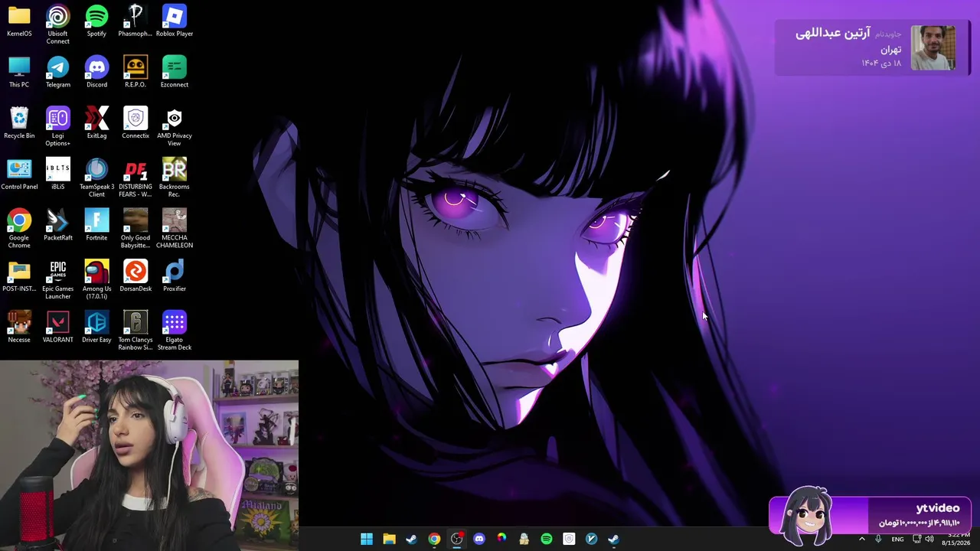Viewport: 980px width, 551px height.
Task: Select the R.E.P.O. game shortcut
Action: tap(136, 73)
